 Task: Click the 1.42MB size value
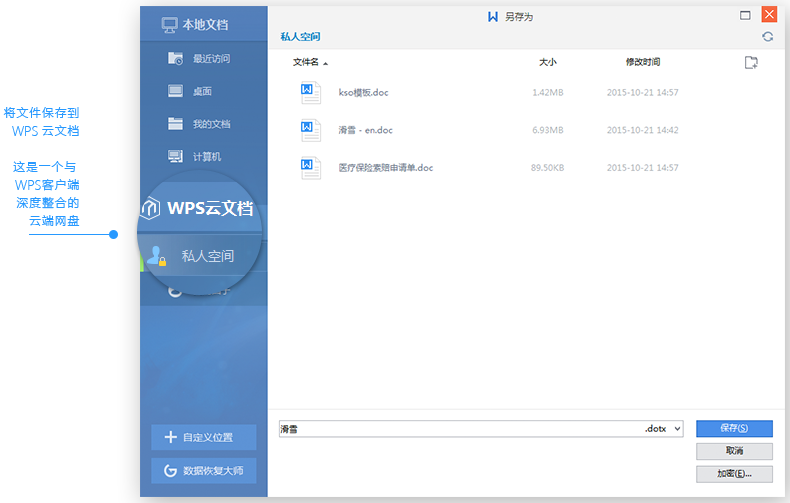[548, 93]
